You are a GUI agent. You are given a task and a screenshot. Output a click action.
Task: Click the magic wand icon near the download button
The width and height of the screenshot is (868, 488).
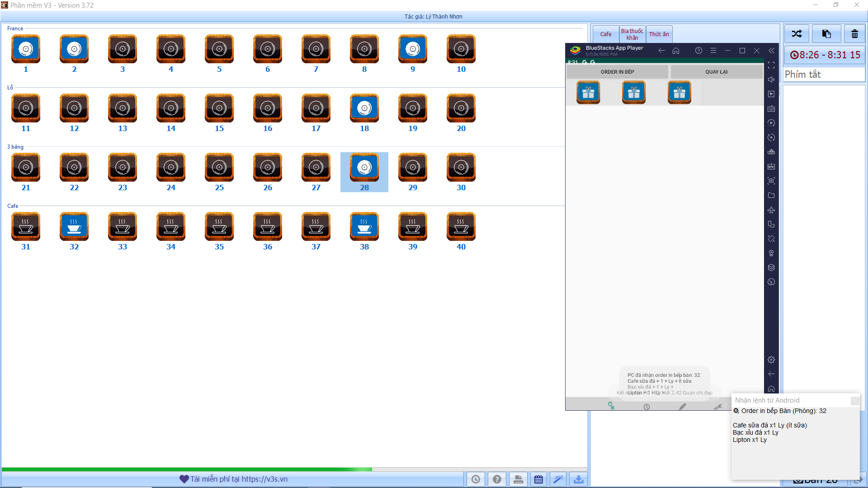(558, 479)
